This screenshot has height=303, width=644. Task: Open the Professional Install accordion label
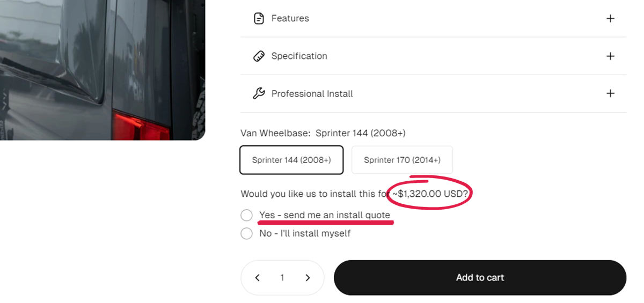click(x=312, y=94)
